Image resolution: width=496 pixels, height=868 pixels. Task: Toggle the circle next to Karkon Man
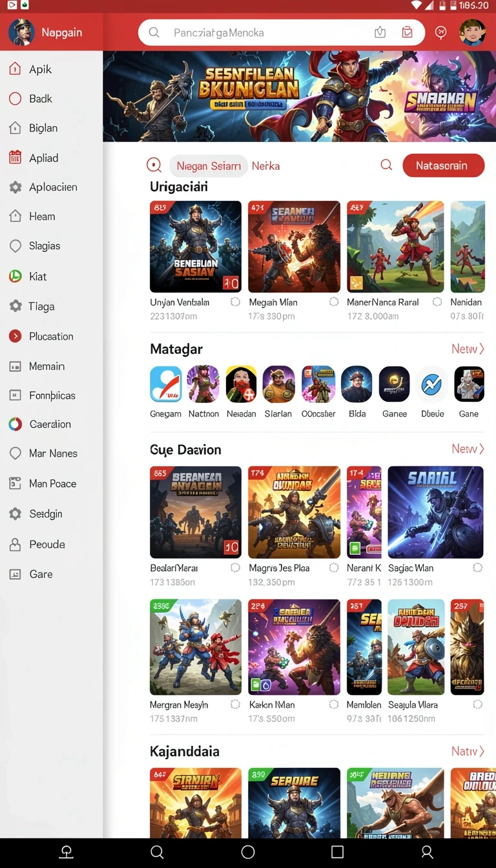point(334,705)
